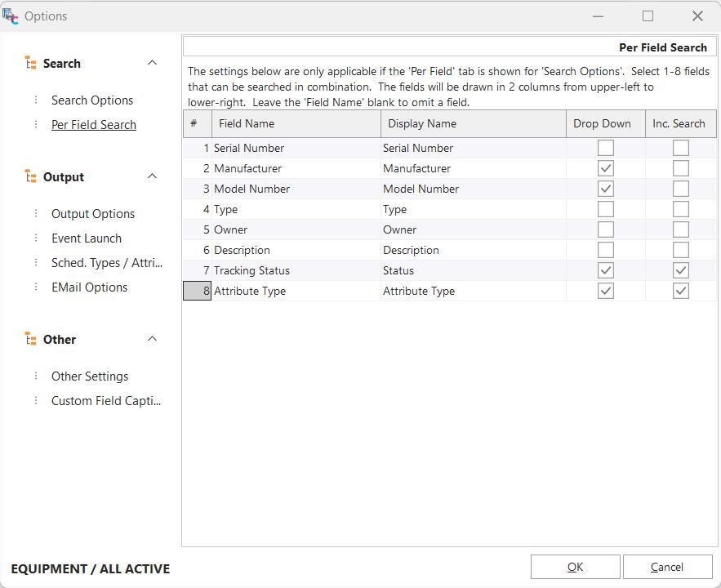721x588 pixels.
Task: Click the Options window app icon
Action: 11,16
